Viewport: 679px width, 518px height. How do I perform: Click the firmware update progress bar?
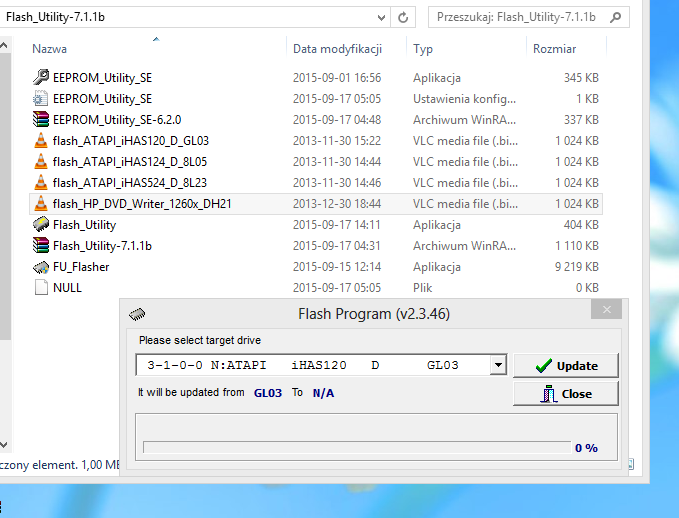[357, 447]
